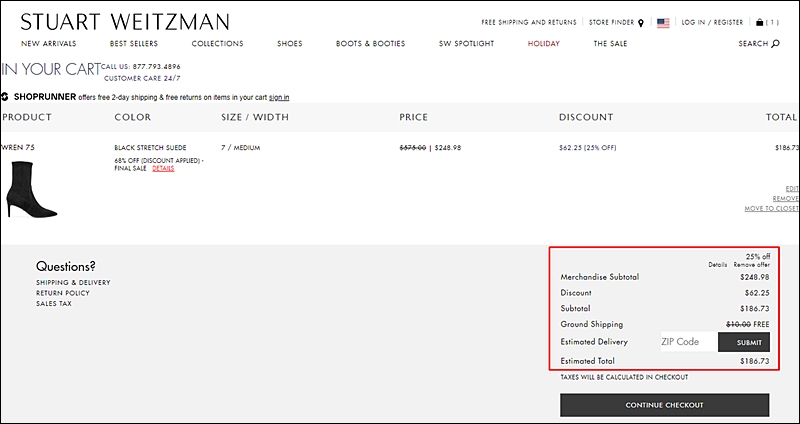The width and height of the screenshot is (800, 424).
Task: Open the Holiday menu
Action: click(543, 44)
